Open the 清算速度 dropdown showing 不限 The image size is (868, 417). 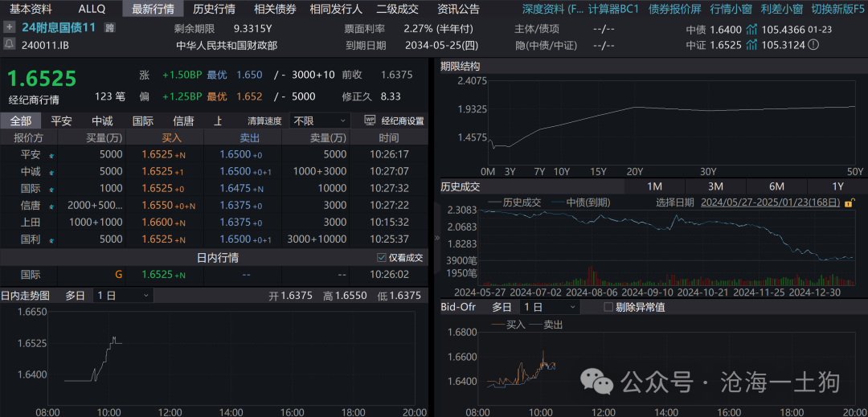point(320,121)
